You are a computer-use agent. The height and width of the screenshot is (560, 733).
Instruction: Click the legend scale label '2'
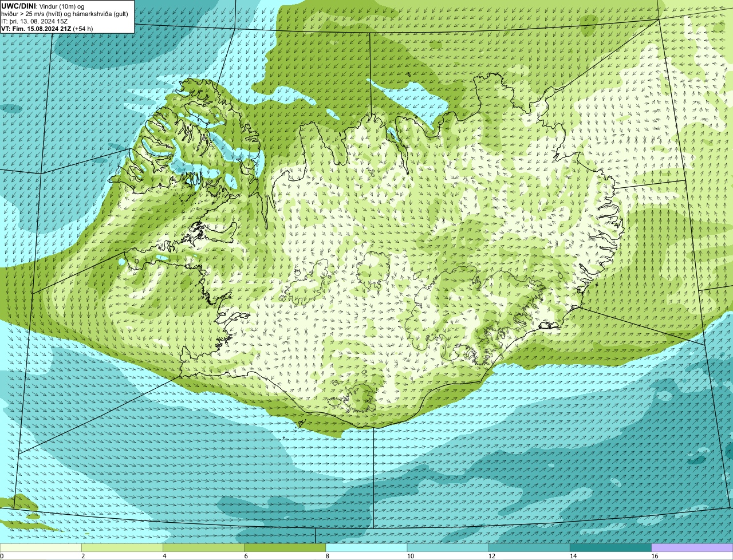[x=83, y=556]
